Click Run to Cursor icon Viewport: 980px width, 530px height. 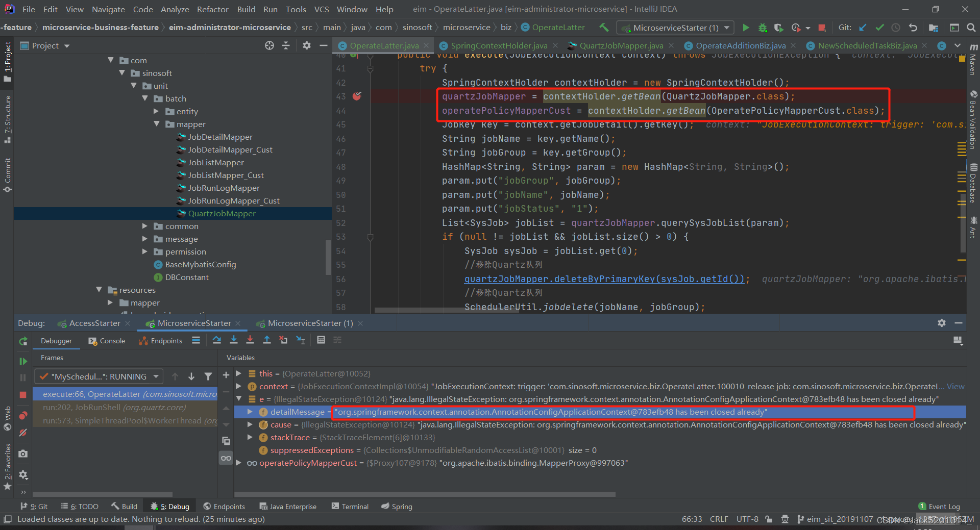click(x=301, y=340)
